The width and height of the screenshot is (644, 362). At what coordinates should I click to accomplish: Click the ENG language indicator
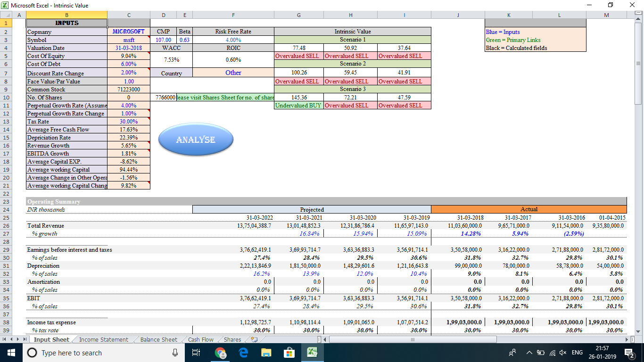[x=577, y=353]
